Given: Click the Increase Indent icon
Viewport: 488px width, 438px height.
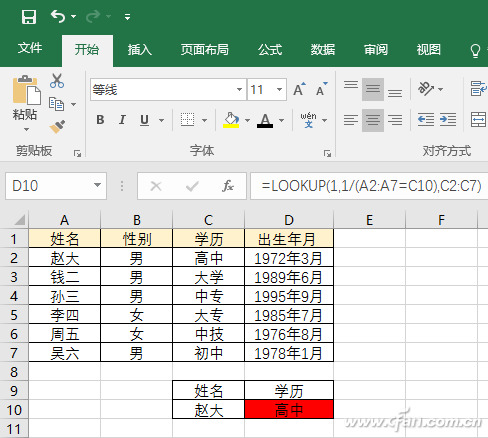Looking at the screenshot, I should click(448, 119).
